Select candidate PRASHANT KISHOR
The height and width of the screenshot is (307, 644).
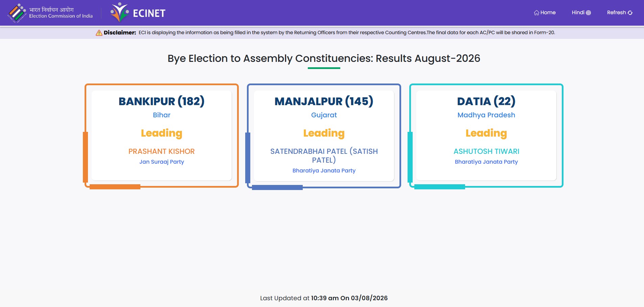(162, 151)
